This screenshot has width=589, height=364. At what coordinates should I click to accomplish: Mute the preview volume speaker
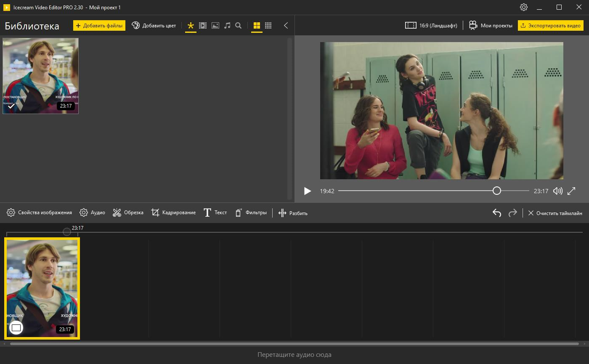(557, 191)
